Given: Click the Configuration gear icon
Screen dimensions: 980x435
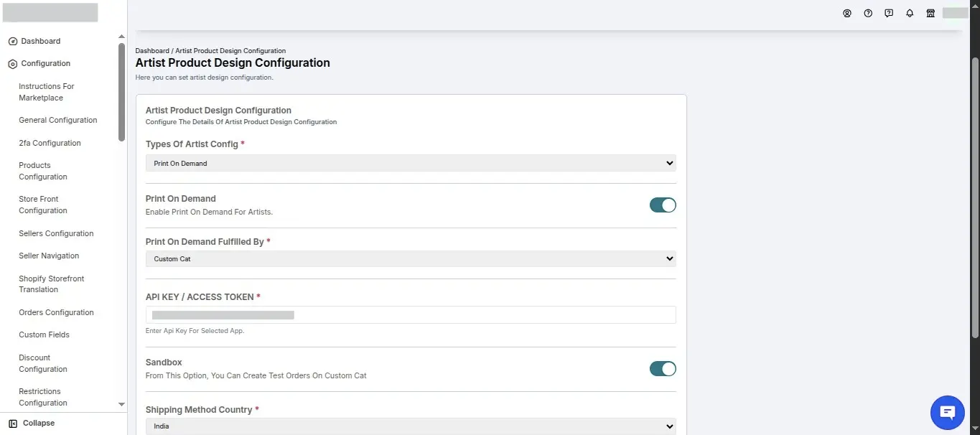Looking at the screenshot, I should (12, 64).
